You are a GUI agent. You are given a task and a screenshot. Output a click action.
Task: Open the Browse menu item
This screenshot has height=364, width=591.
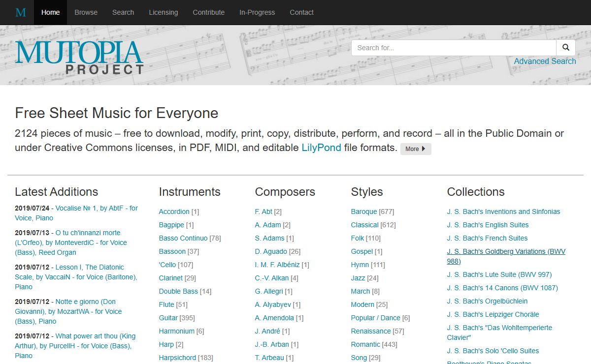(86, 12)
